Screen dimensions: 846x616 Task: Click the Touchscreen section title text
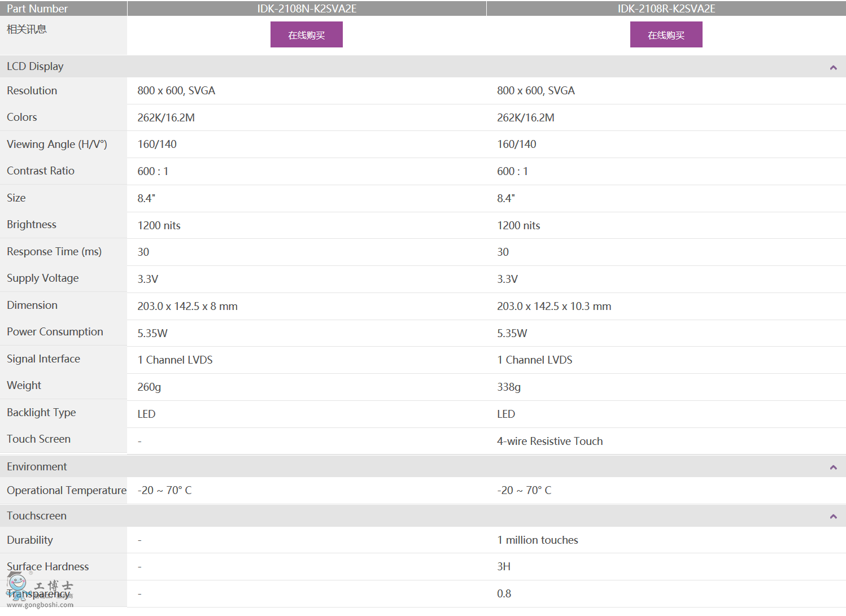[37, 516]
